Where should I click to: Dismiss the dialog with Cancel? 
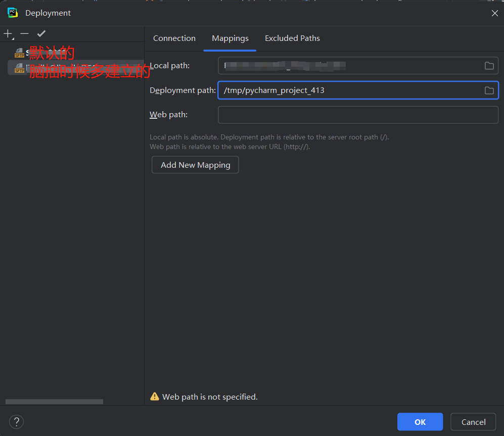(x=473, y=421)
